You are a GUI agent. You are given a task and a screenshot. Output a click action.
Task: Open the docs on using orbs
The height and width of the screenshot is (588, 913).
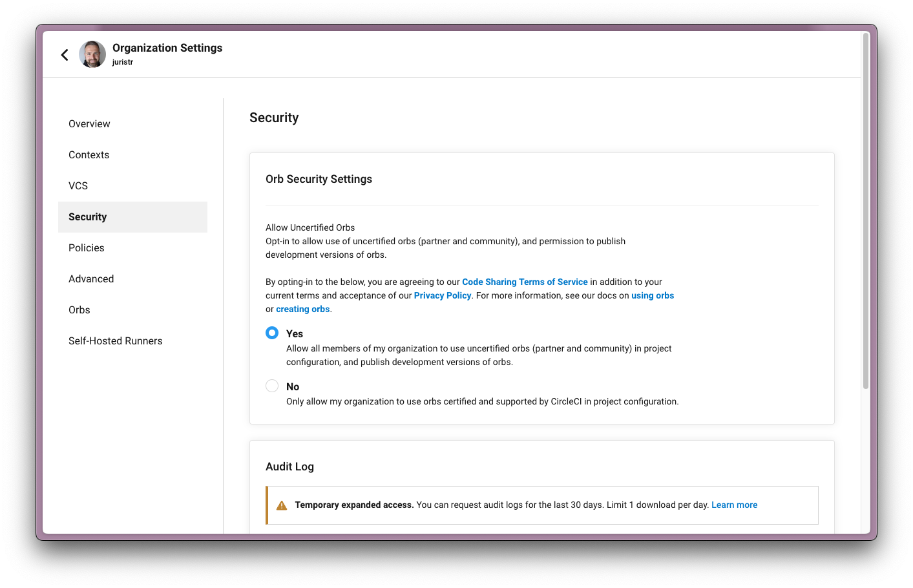click(653, 295)
